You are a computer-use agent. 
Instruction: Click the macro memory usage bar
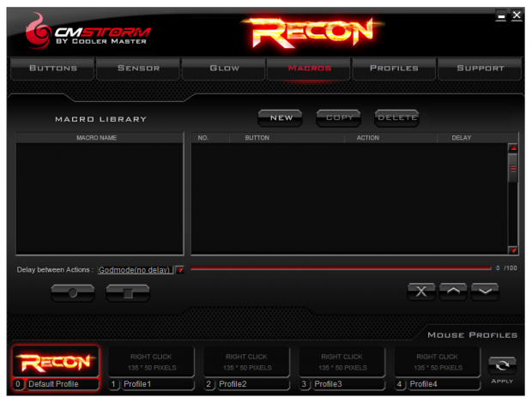(x=341, y=268)
